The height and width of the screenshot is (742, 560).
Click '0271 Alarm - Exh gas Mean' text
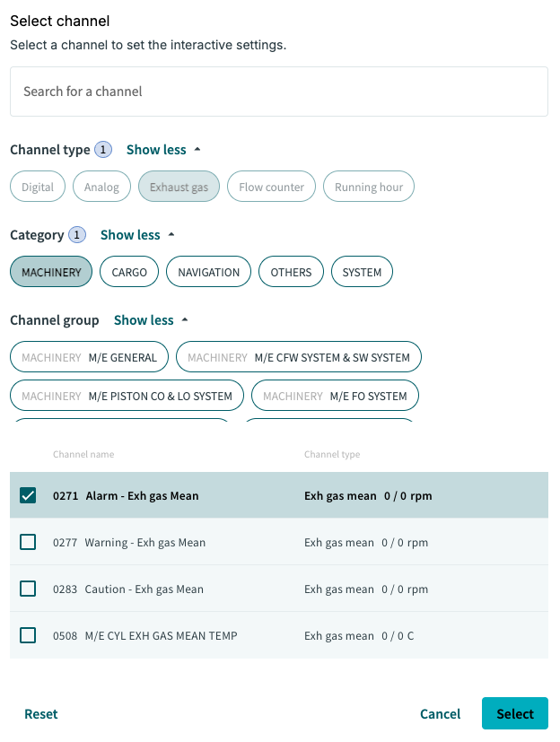tap(126, 496)
